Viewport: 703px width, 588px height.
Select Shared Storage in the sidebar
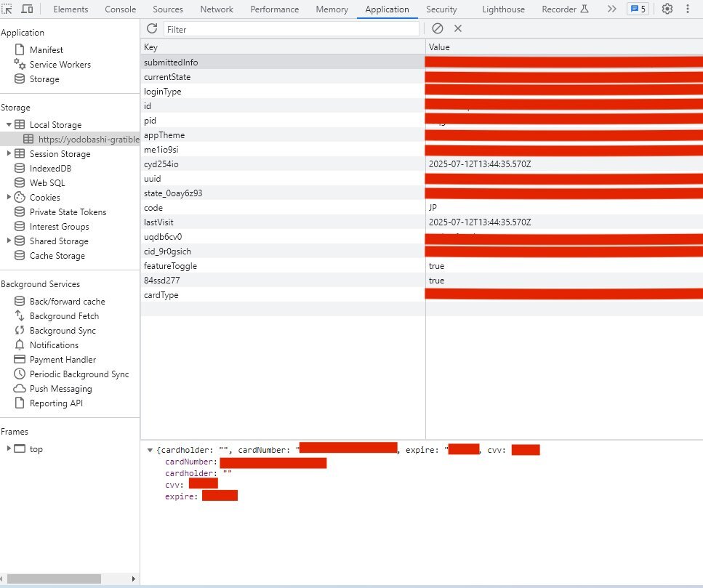click(x=59, y=241)
